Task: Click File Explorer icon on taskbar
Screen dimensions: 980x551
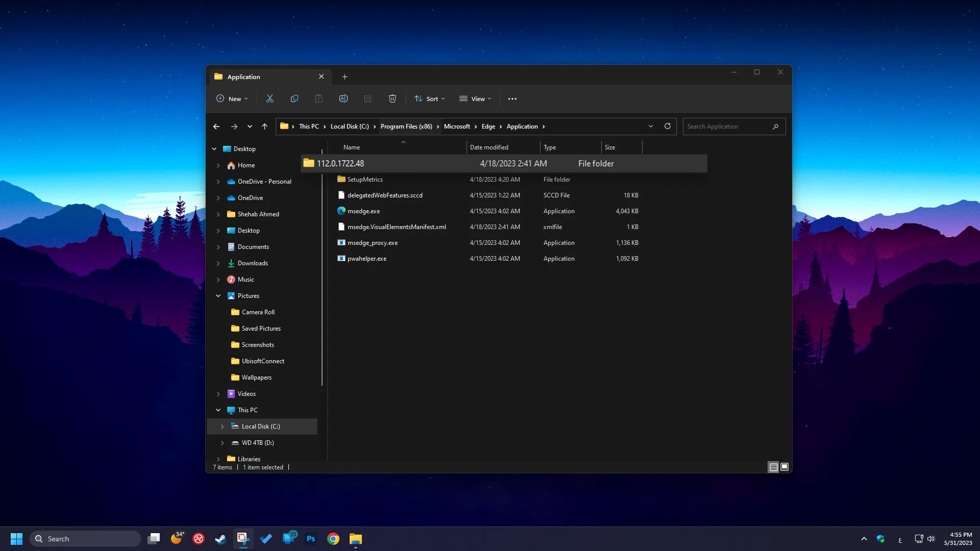Action: point(356,539)
